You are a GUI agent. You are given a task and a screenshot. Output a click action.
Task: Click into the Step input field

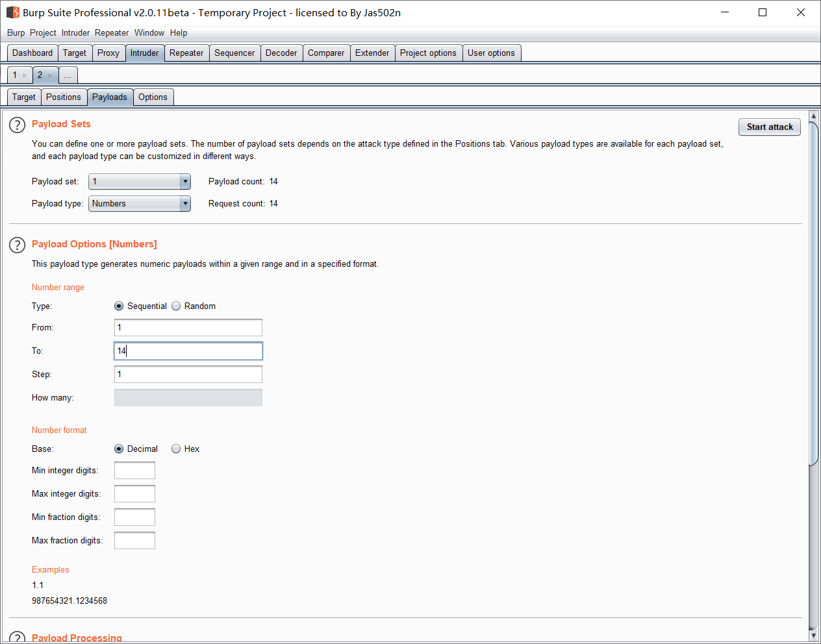(188, 375)
